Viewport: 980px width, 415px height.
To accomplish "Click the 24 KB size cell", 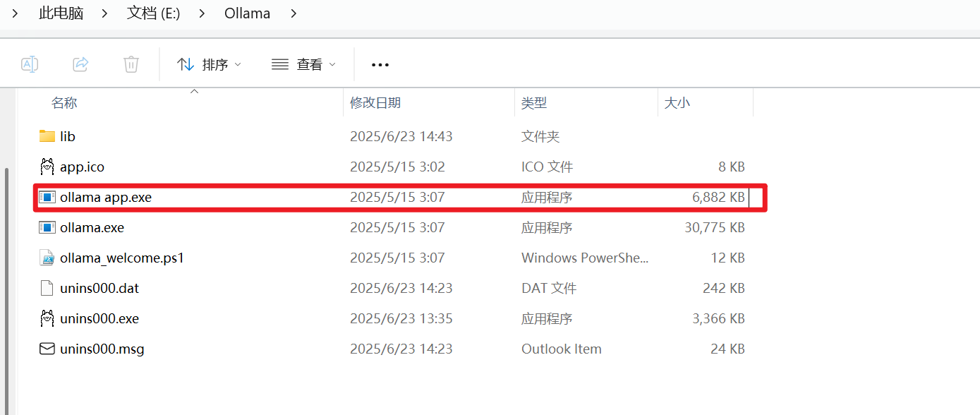I will coord(727,349).
